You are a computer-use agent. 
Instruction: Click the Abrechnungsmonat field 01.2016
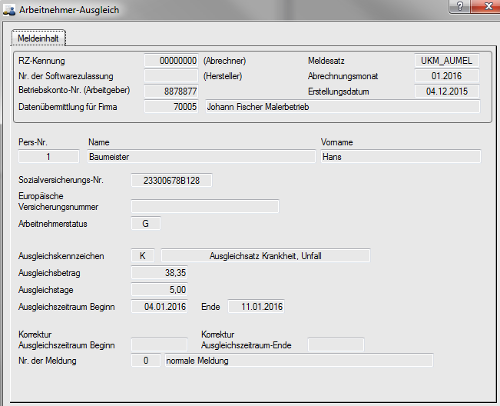click(447, 76)
